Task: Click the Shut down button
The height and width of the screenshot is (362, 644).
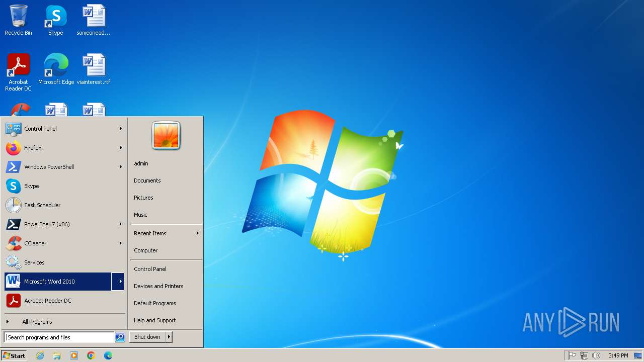Action: point(147,337)
